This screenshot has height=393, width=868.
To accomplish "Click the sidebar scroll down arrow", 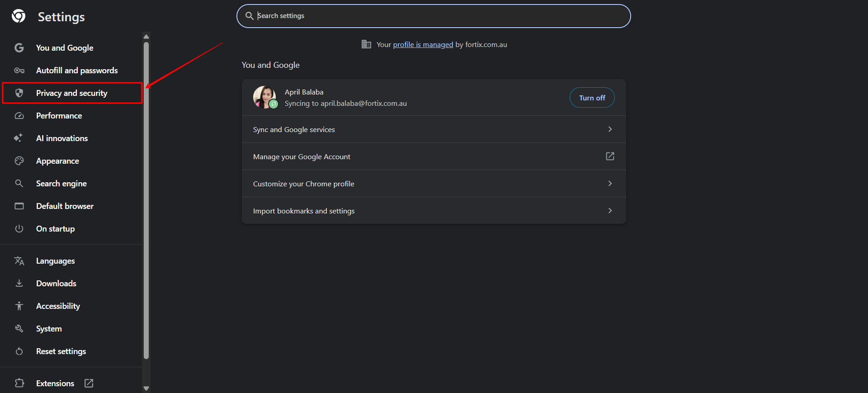I will 146,388.
